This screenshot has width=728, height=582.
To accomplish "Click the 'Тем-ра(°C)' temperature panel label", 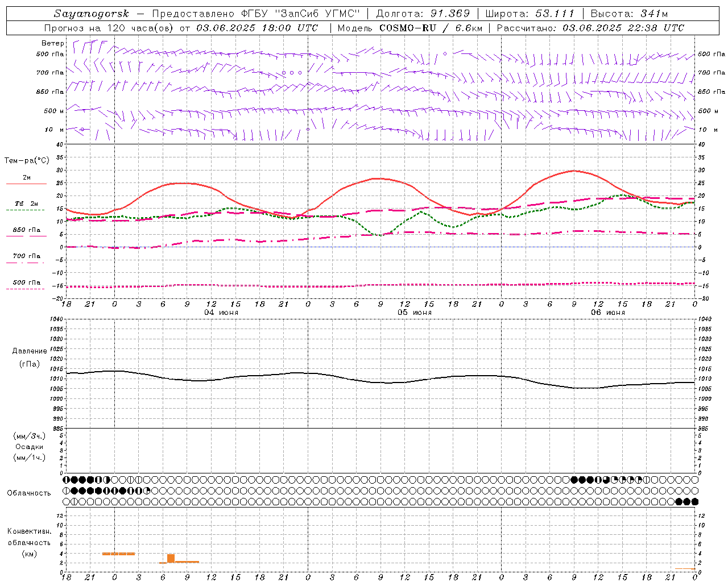I will pyautogui.click(x=26, y=160).
